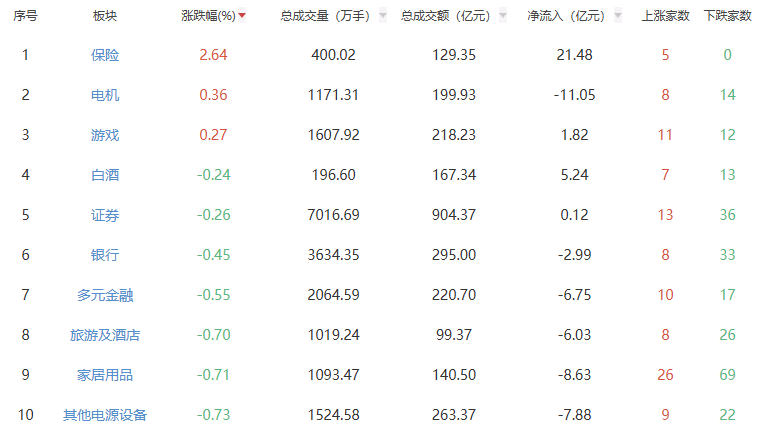Click the sort arrow beside 总成交额（亿元）
Image resolution: width=762 pixels, height=440 pixels.
[x=502, y=16]
